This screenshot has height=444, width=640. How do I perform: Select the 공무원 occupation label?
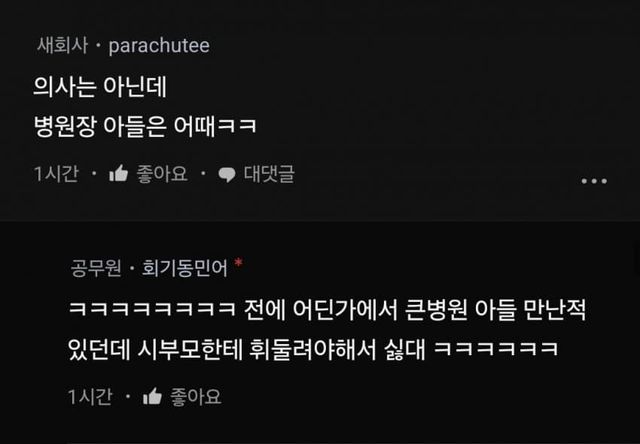click(x=96, y=268)
